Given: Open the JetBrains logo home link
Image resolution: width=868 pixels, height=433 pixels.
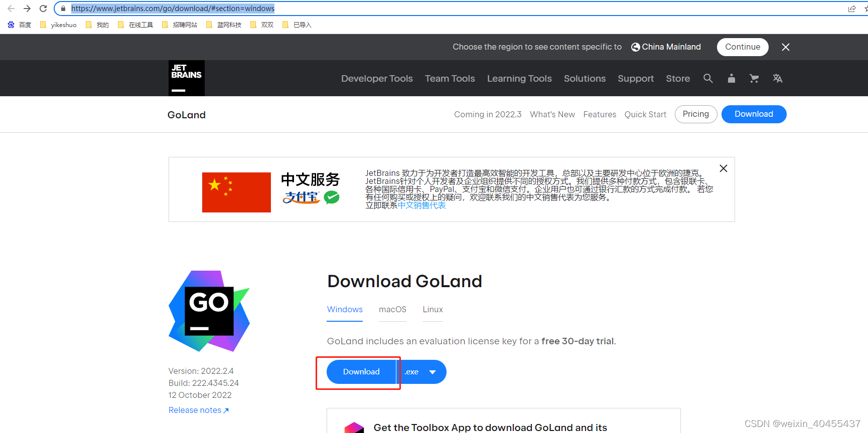Looking at the screenshot, I should click(x=187, y=78).
